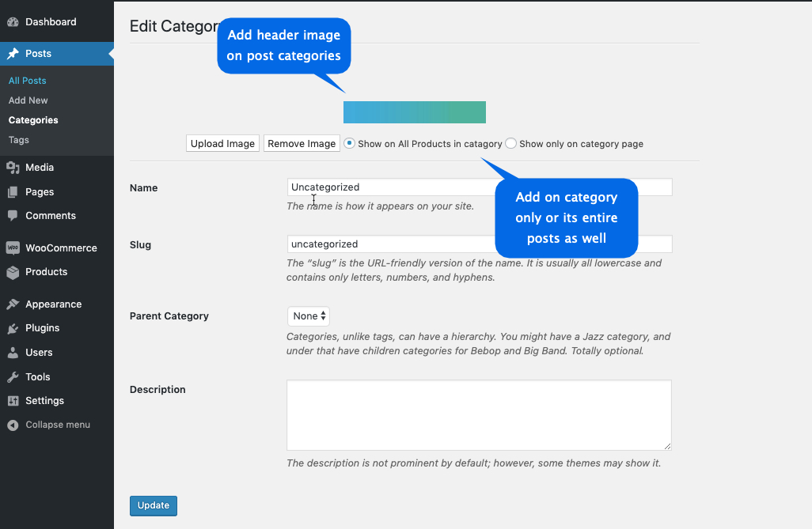Open the Tags submenu item
The width and height of the screenshot is (812, 529).
click(x=19, y=140)
